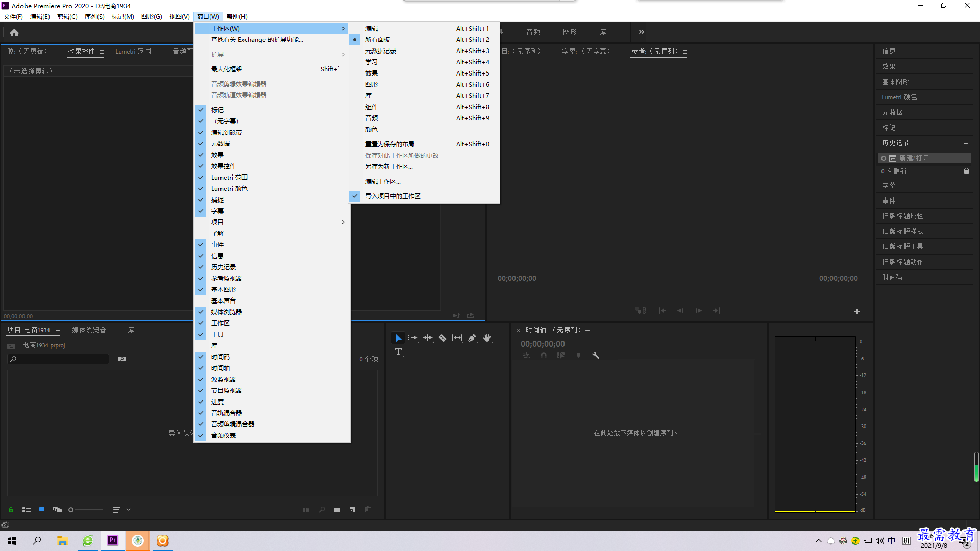Switch to 媒体浏览器 tab
The width and height of the screenshot is (980, 551).
tap(89, 330)
